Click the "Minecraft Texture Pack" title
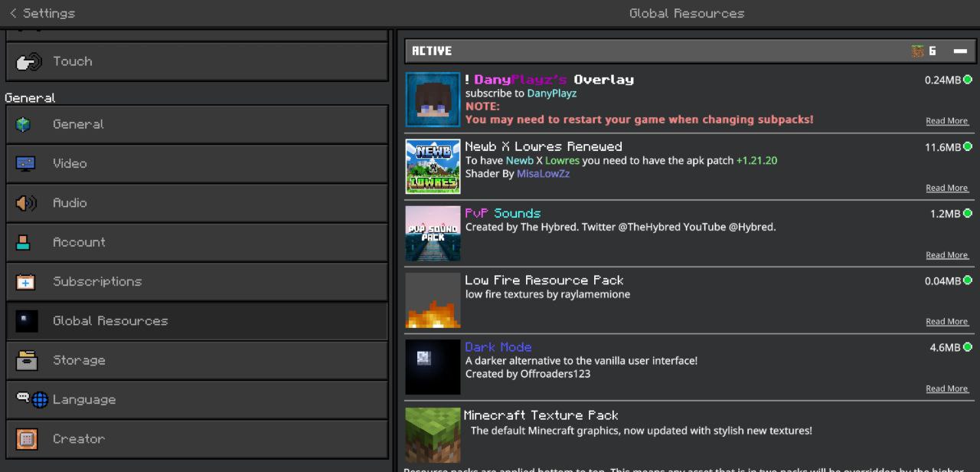This screenshot has width=980, height=472. (541, 415)
